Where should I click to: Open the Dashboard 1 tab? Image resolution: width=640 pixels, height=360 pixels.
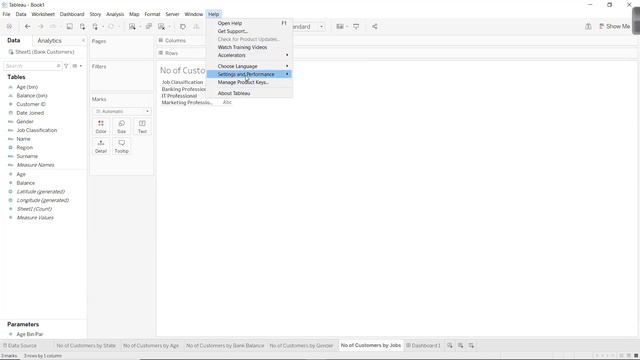pyautogui.click(x=423, y=345)
